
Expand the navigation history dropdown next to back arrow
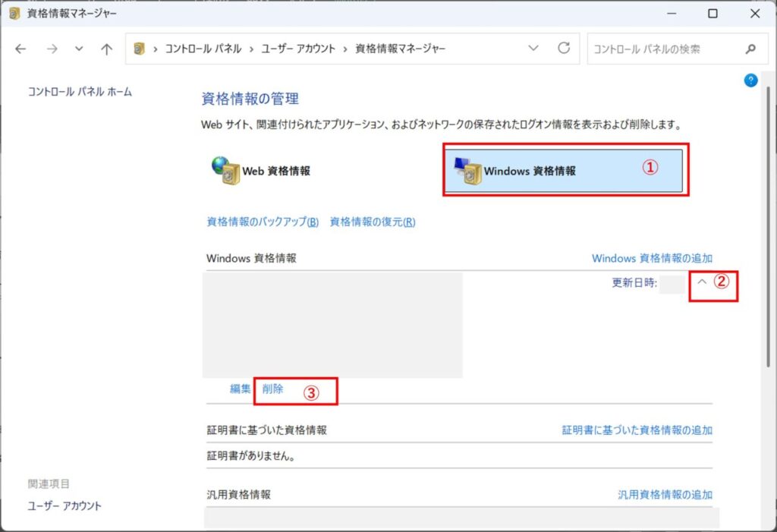pos(78,48)
